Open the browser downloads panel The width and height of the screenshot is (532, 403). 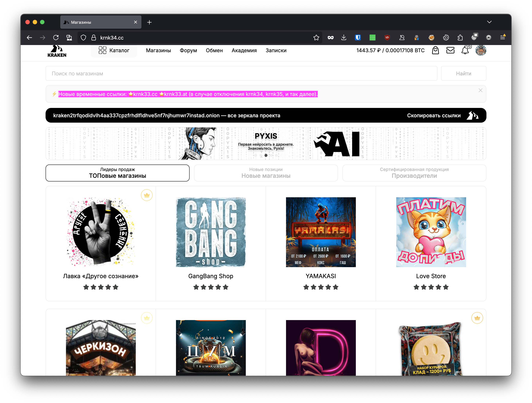(x=344, y=38)
